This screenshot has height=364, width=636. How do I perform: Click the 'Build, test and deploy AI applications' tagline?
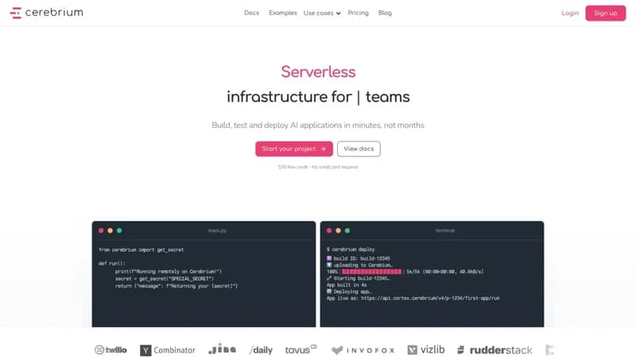pyautogui.click(x=318, y=126)
